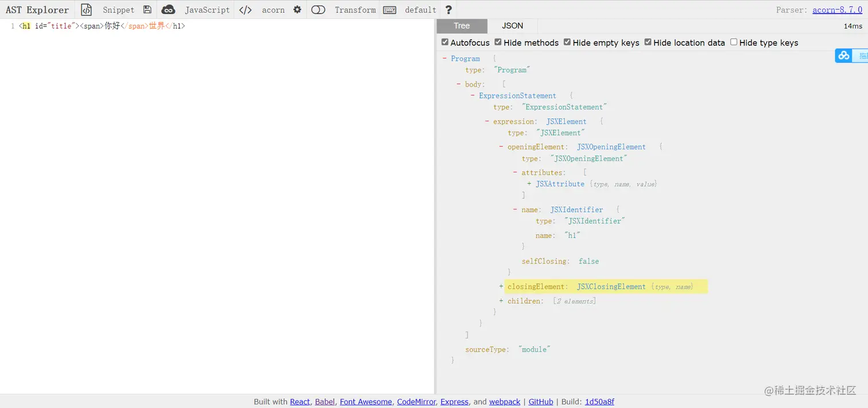Click the cloud language icon before JavaScript

tap(168, 10)
